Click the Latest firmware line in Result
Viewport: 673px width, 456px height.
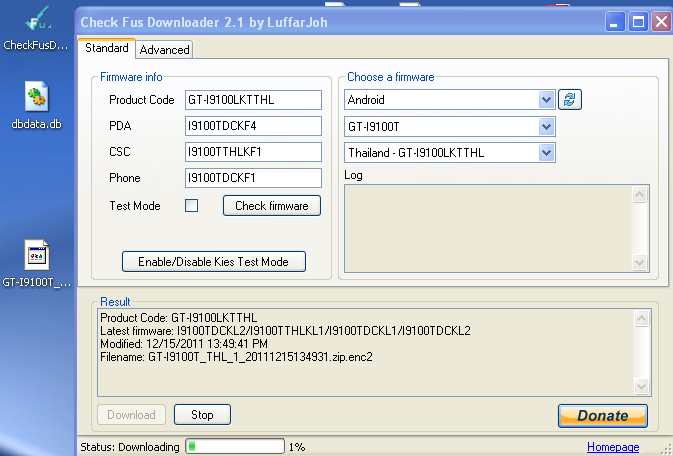pos(285,331)
